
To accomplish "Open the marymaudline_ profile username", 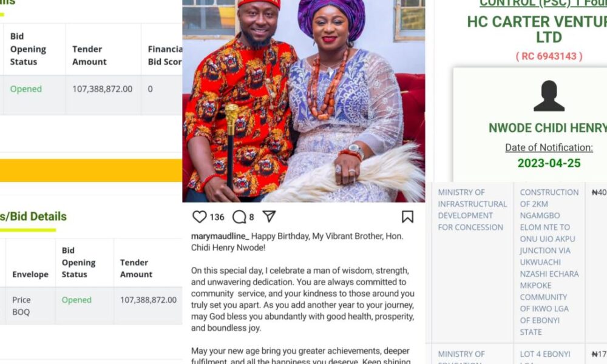I will (219, 236).
